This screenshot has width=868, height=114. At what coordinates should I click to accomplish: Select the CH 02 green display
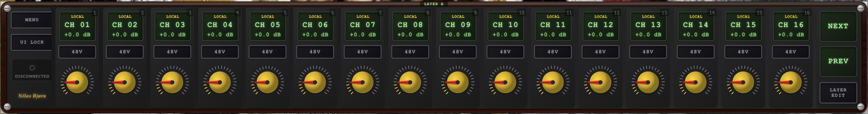click(x=125, y=26)
